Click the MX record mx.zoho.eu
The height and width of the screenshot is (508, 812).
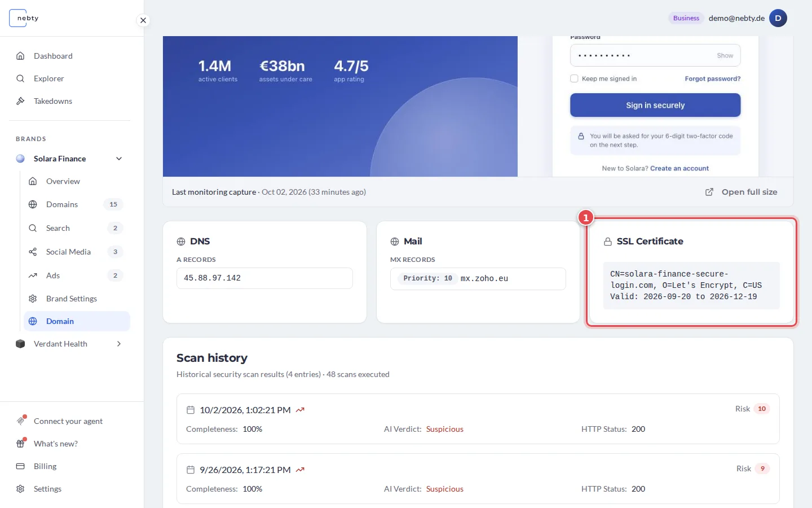[484, 278]
